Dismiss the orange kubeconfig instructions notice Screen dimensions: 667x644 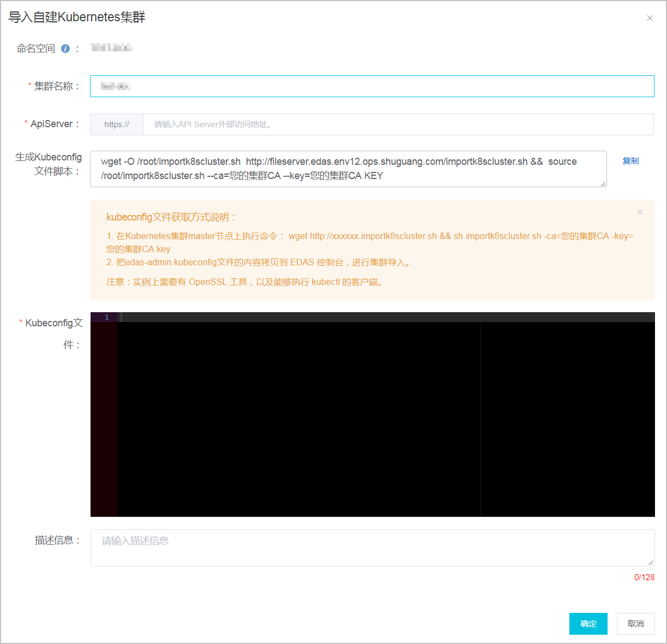click(x=640, y=212)
